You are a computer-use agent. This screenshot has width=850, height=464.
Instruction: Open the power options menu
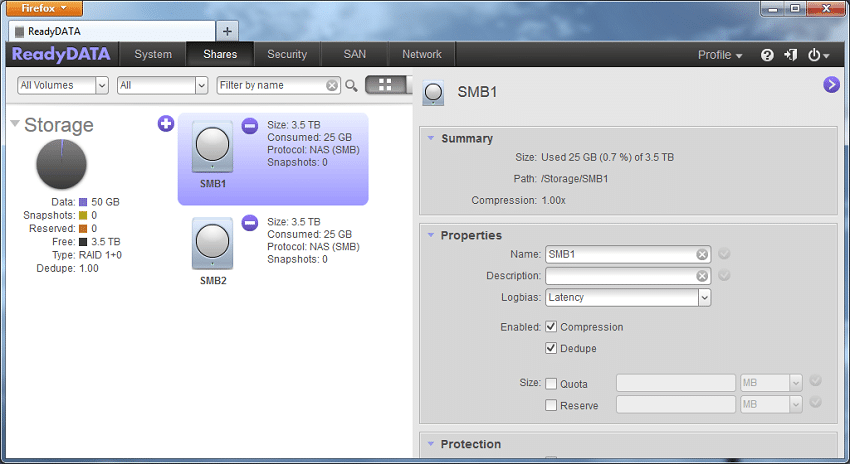pos(819,55)
